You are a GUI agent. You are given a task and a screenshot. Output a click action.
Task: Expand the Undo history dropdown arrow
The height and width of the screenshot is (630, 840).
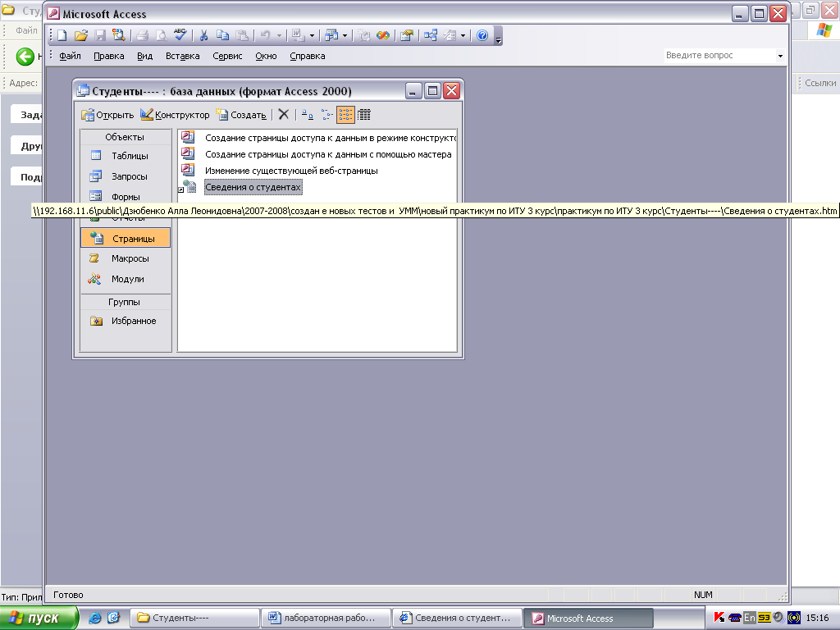[x=279, y=36]
